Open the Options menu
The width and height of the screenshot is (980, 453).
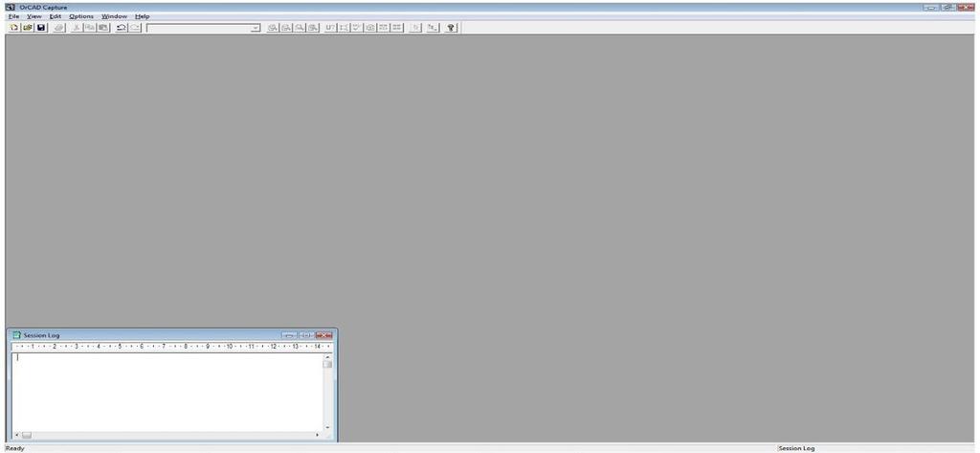[81, 16]
